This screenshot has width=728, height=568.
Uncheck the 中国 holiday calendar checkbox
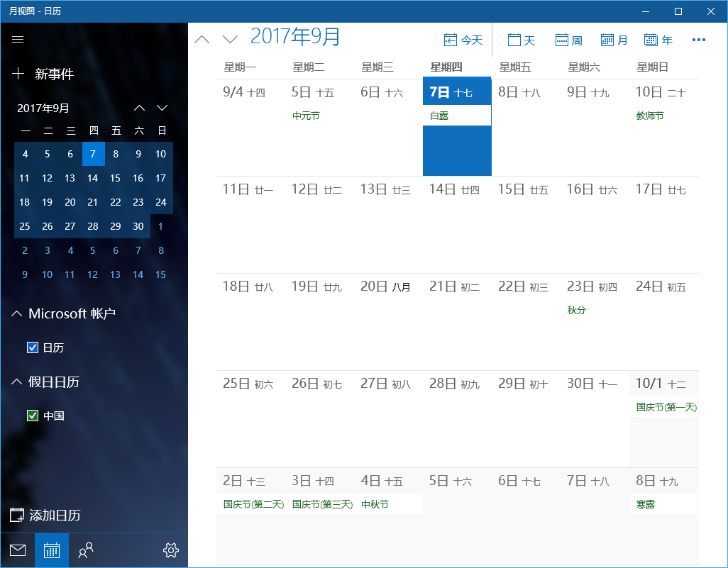coord(32,416)
